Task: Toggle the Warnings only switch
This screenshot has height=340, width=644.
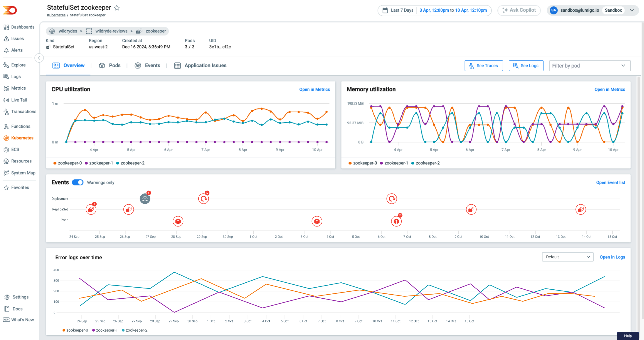Action: (x=78, y=182)
